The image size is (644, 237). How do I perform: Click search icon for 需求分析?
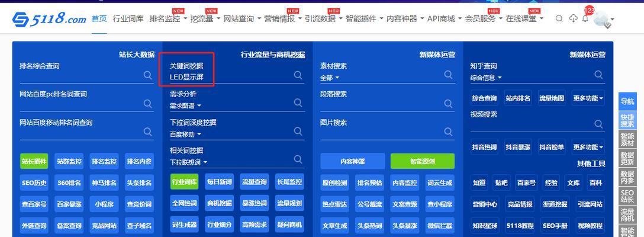298,103
